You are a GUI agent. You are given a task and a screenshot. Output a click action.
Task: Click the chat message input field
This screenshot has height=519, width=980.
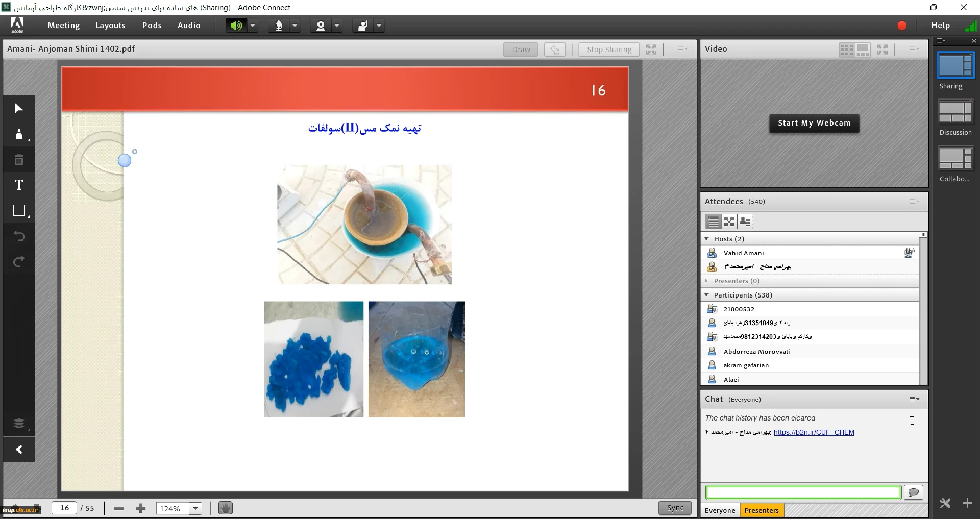pos(803,492)
